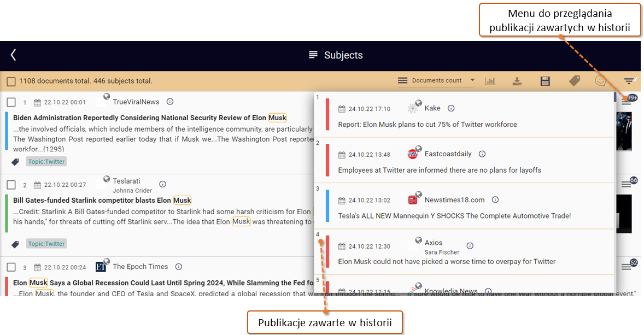Show info for Axios source
Image resolution: width=644 pixels, height=335 pixels.
point(470,245)
